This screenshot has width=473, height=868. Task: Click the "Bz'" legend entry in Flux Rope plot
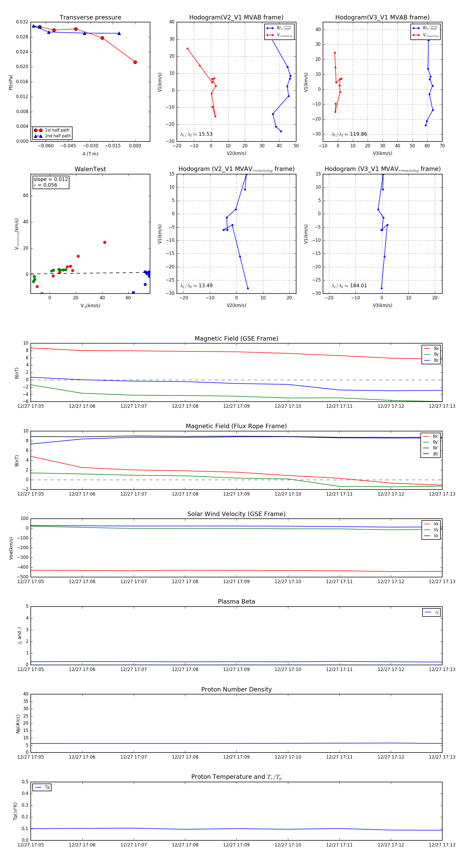point(431,448)
